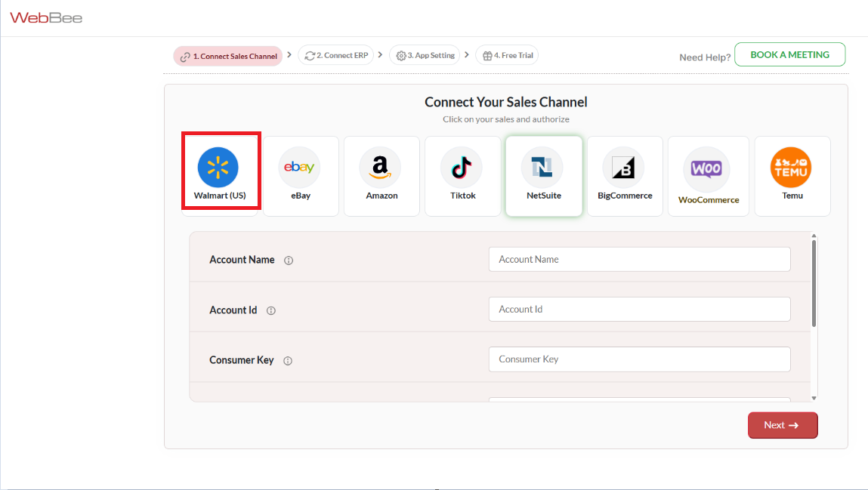Open the Account Name info tooltip
Viewport: 868px width, 490px height.
click(x=289, y=260)
